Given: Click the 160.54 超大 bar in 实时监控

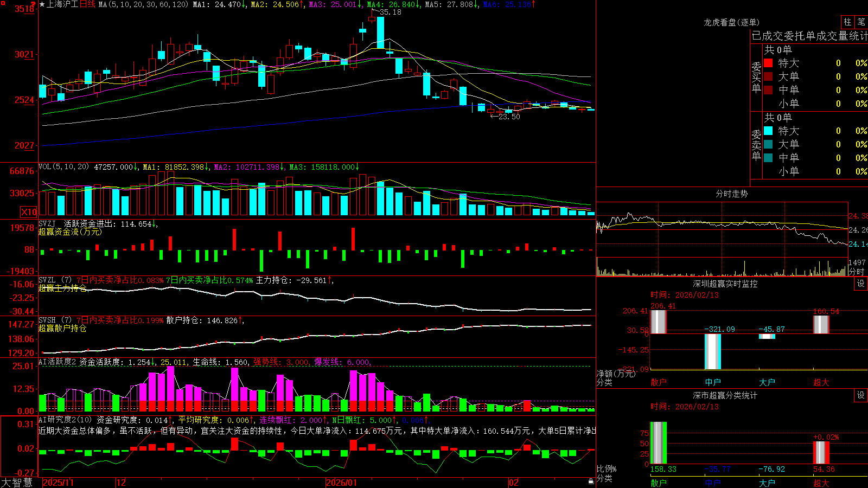Looking at the screenshot, I should click(x=821, y=324).
